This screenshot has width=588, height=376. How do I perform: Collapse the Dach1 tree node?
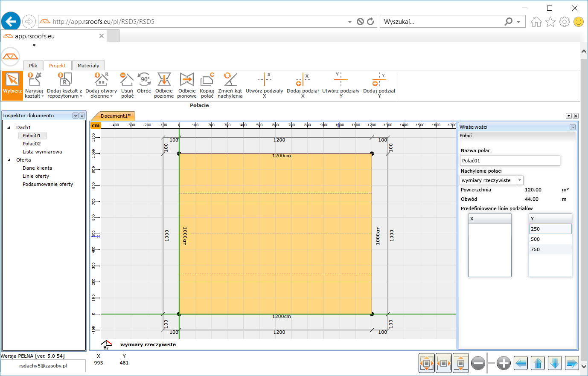pyautogui.click(x=9, y=127)
